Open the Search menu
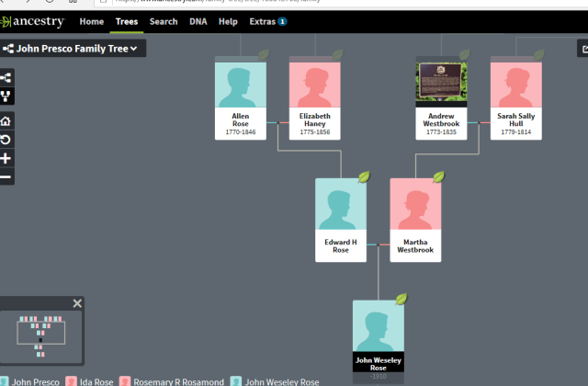Viewport: 588px width, 386px height. [x=164, y=21]
